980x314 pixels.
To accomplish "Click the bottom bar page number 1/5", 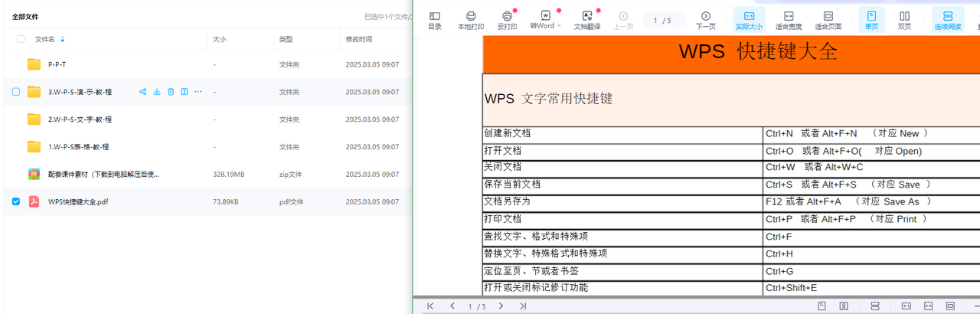I will 477,306.
